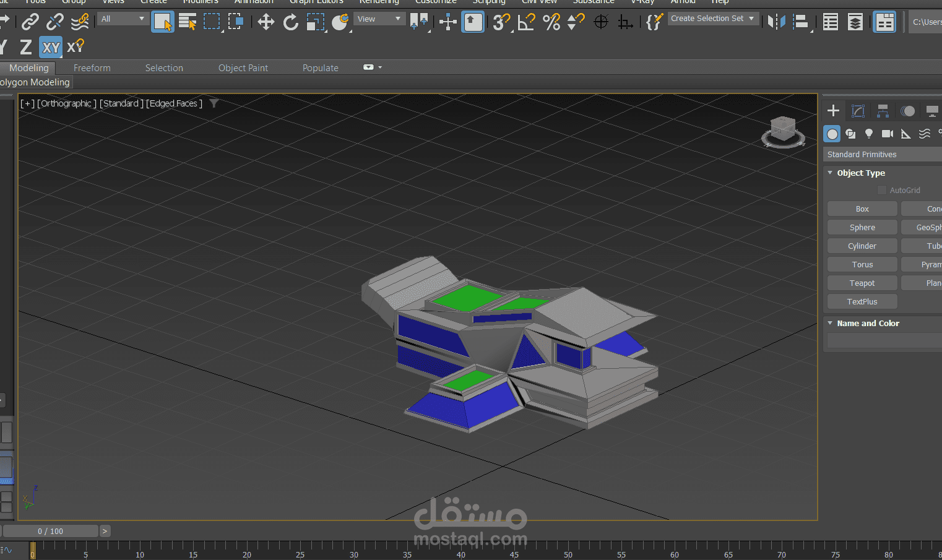Open the Modify panel tab icon
The image size is (942, 560).
point(858,111)
